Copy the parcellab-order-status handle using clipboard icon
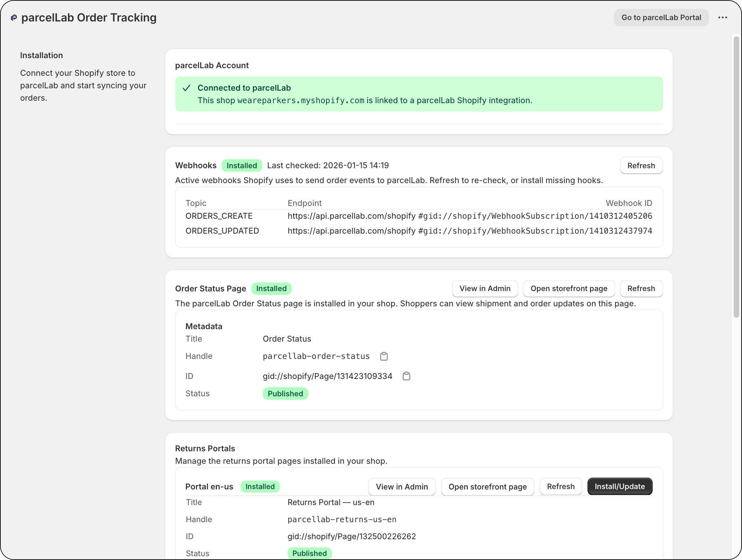 [x=384, y=356]
